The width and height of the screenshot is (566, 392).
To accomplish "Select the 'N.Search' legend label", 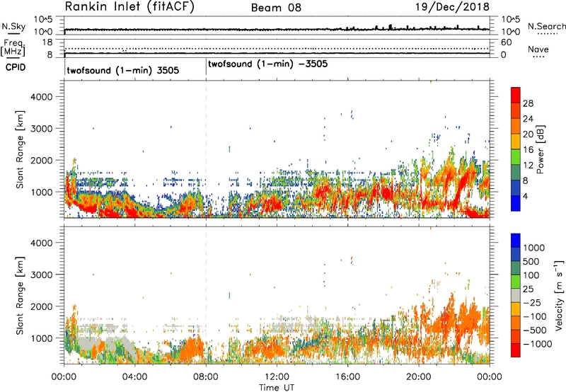I will pos(546,26).
